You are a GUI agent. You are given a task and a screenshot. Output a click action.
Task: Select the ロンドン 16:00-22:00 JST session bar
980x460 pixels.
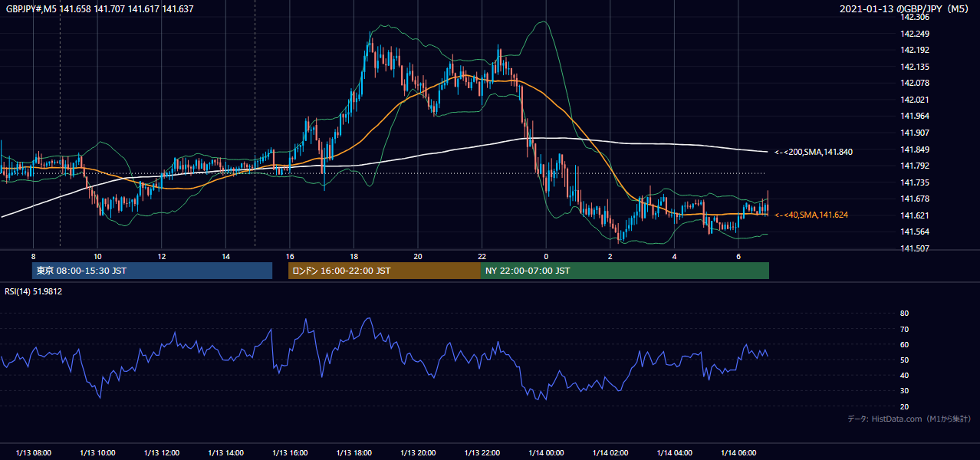coord(384,271)
